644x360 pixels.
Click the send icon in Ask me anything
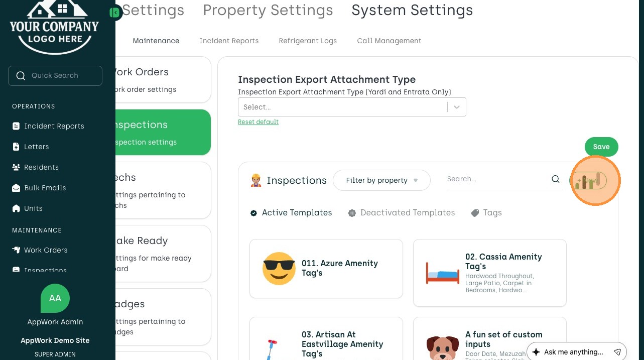click(x=618, y=352)
